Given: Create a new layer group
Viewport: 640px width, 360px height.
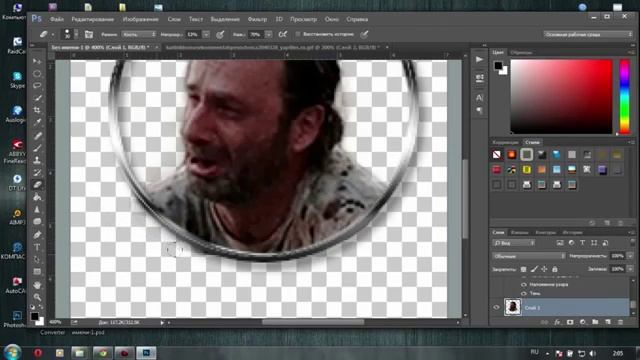Looking at the screenshot, I should tap(595, 322).
